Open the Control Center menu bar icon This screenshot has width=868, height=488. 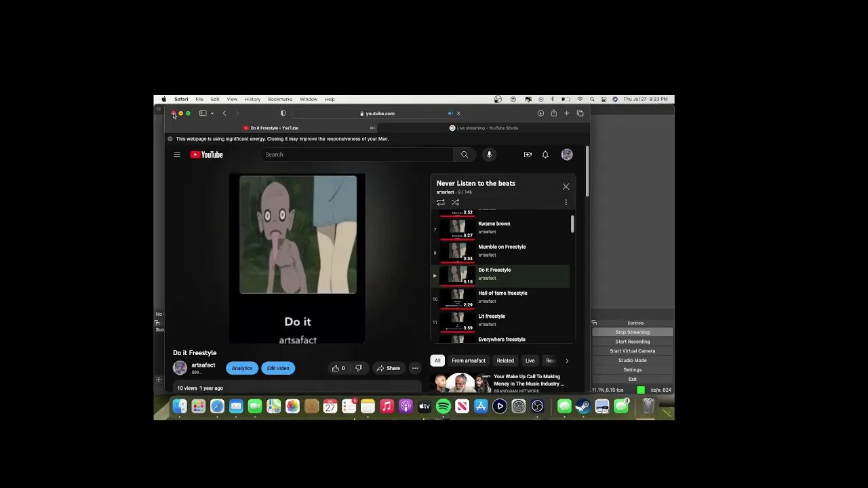pos(604,99)
